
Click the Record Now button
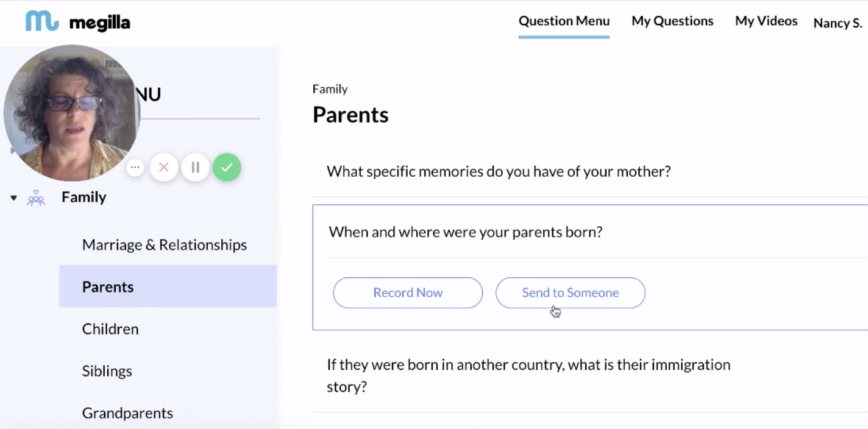408,292
